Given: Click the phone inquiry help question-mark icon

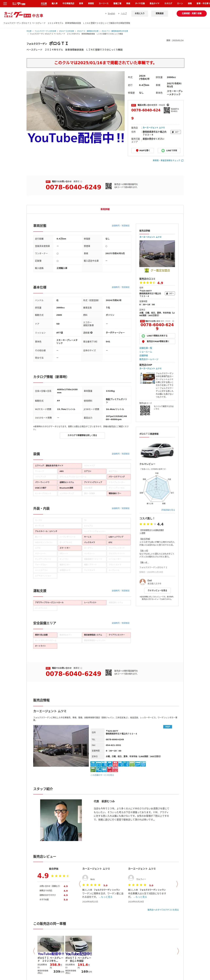Looking at the screenshot, I should [168, 105].
